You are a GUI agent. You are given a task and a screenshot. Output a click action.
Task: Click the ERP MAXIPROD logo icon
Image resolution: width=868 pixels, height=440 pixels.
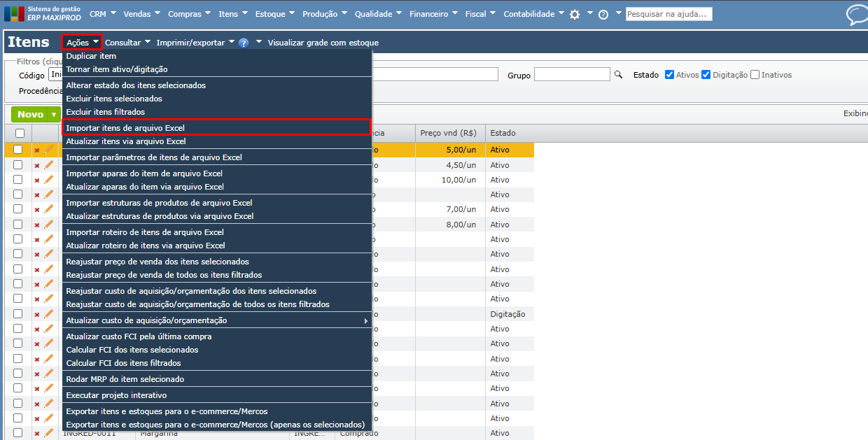pyautogui.click(x=14, y=14)
